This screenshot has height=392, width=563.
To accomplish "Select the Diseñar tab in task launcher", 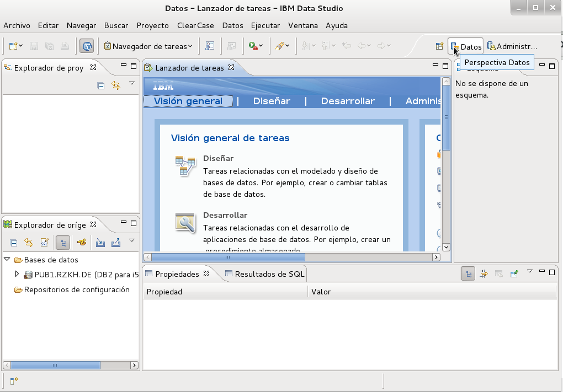I will click(x=272, y=101).
